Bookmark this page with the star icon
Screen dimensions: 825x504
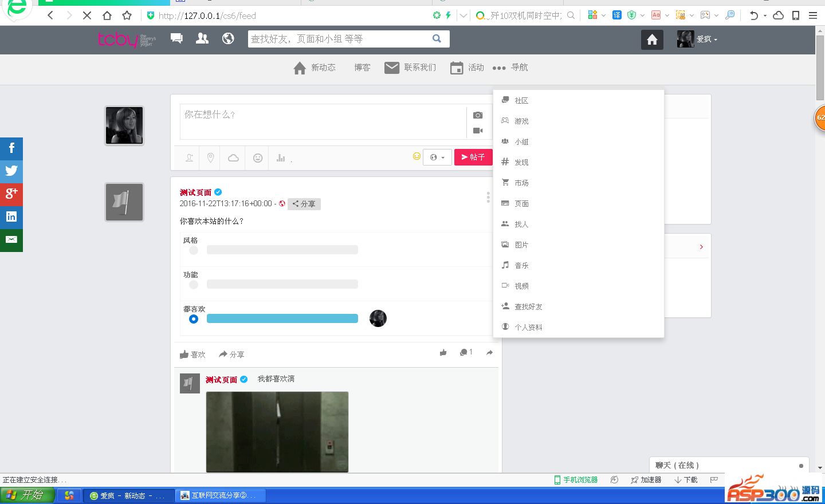tap(127, 15)
